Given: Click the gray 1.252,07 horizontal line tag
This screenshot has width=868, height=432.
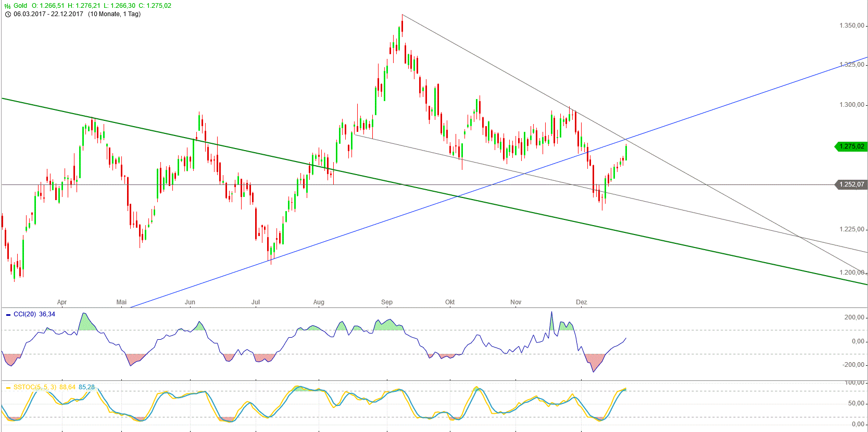Looking at the screenshot, I should [x=851, y=184].
